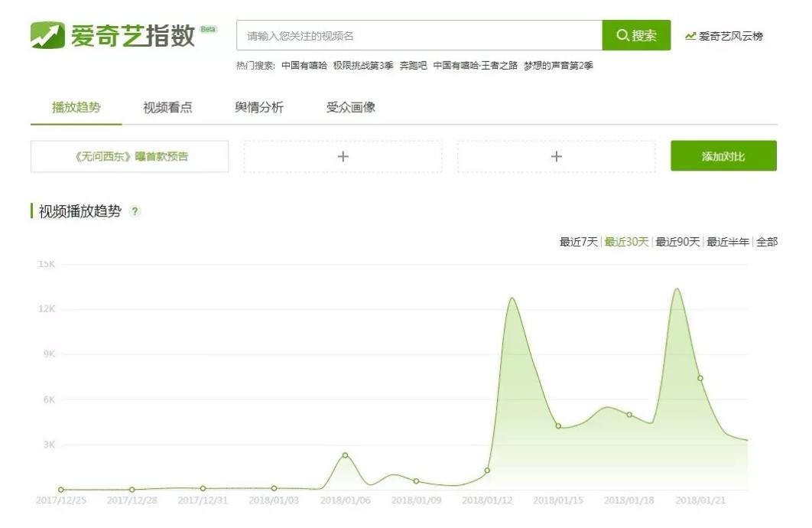Click the chart data point at 2017/12/31

[203, 488]
